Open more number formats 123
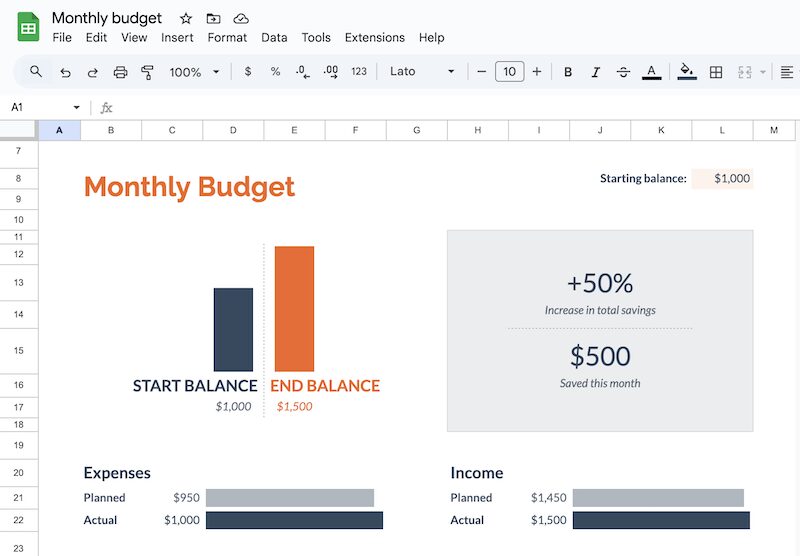Screen dimensions: 800x556 pos(359,71)
